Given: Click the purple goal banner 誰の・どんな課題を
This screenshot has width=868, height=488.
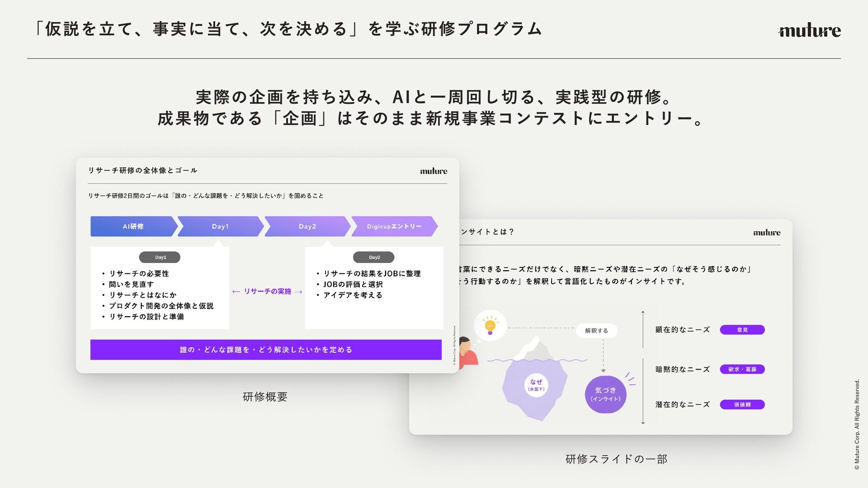Looking at the screenshot, I should [266, 350].
